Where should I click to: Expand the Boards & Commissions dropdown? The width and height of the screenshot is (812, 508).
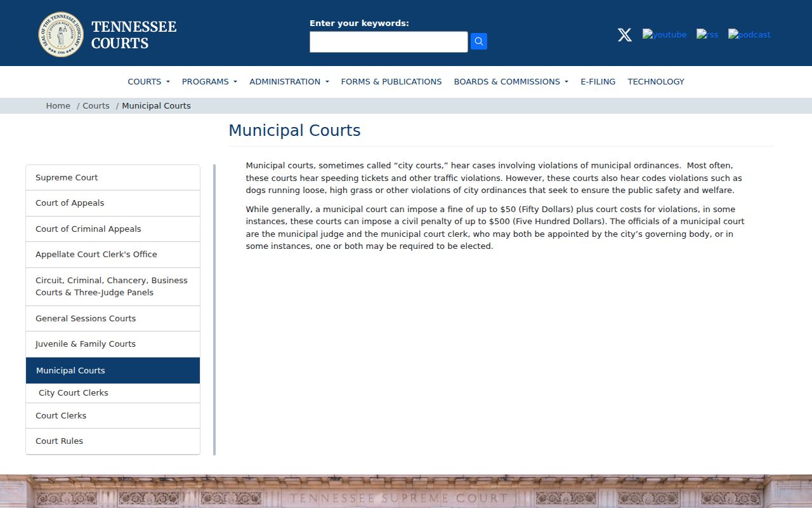tap(511, 81)
